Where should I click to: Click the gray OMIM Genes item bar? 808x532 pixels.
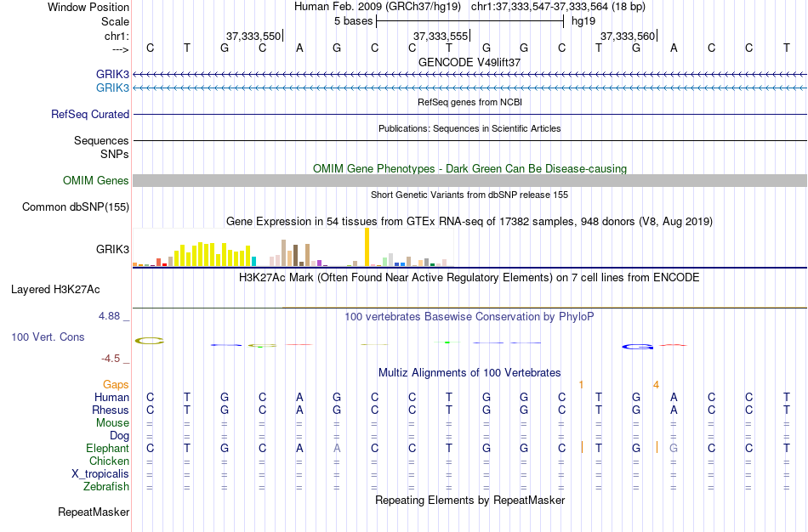[469, 180]
